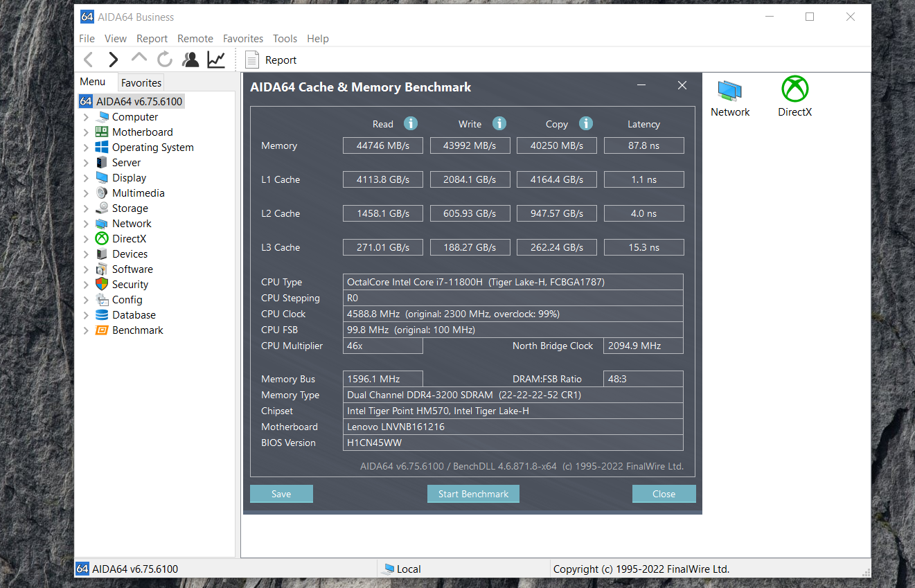Click the Copy info icon

click(x=586, y=123)
